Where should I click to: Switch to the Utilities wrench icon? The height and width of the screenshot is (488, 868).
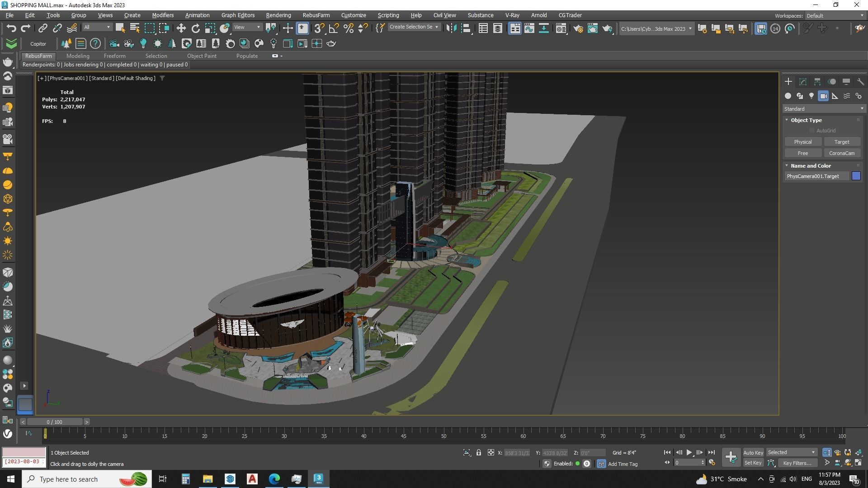tap(860, 82)
